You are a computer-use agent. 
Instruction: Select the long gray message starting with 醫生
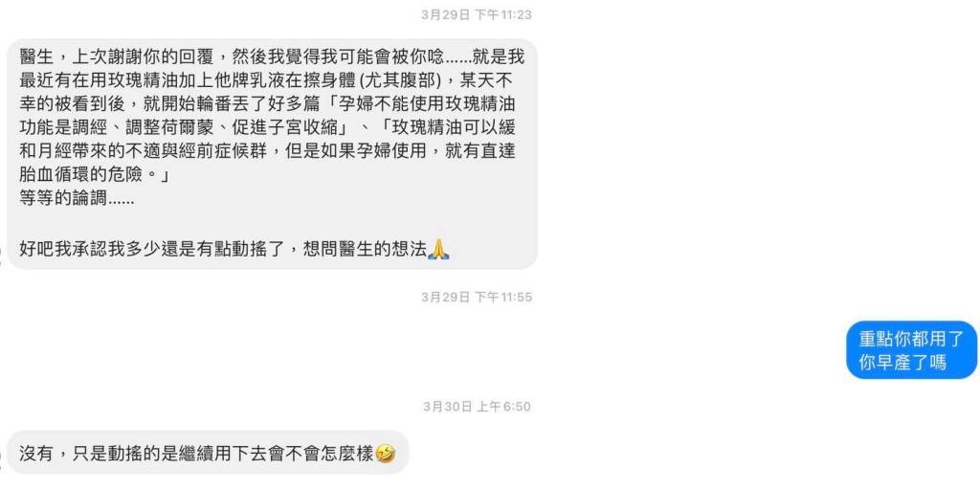tap(273, 154)
